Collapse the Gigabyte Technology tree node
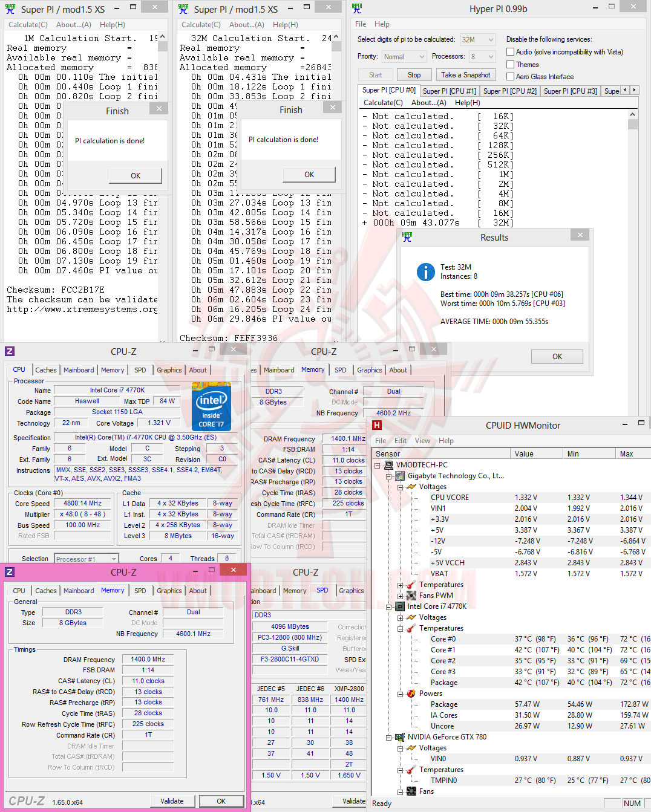The image size is (651, 812). (389, 476)
